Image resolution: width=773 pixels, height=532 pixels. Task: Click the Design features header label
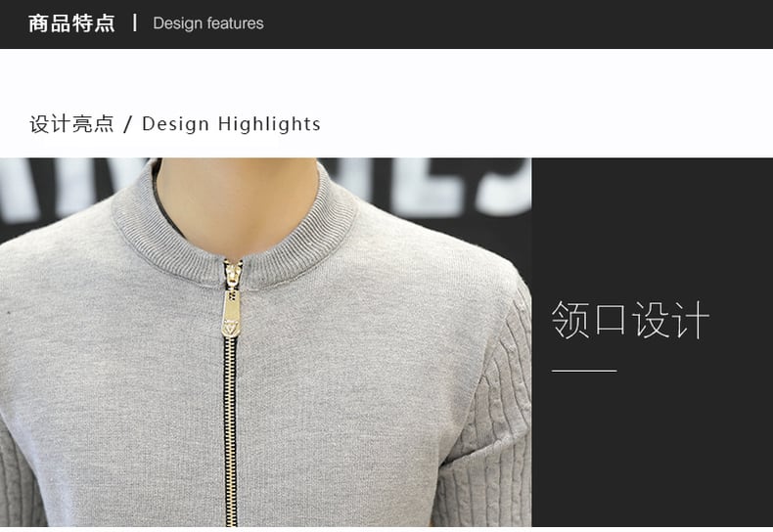208,23
